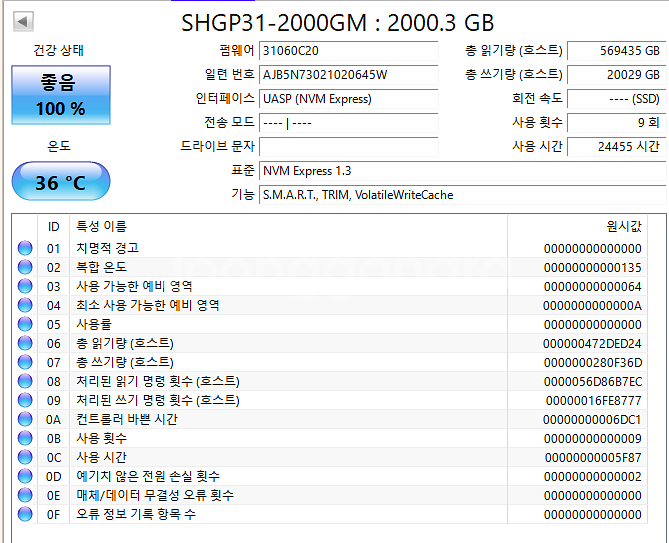Click power on count value 9 회
The image size is (669, 543).
(617, 123)
